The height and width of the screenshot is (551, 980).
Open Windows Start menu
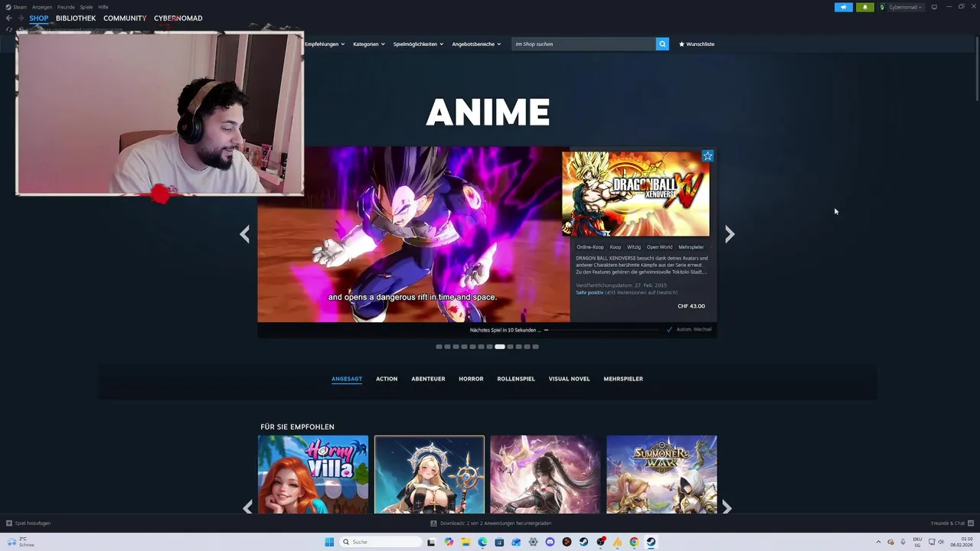pos(329,542)
